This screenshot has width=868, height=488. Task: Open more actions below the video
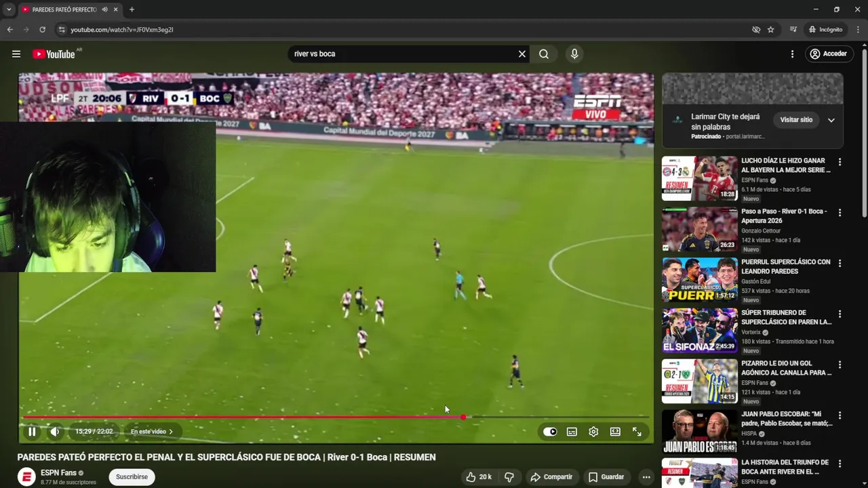[x=646, y=477]
